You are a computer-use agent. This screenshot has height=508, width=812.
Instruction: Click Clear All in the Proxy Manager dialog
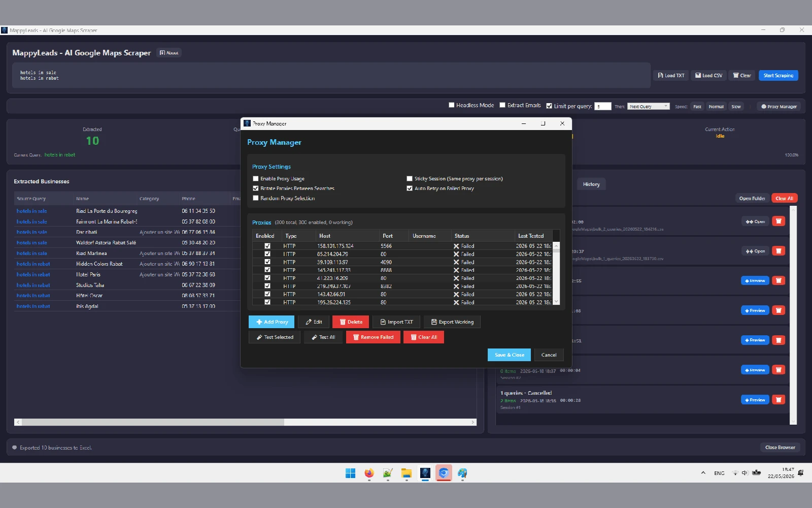point(424,337)
